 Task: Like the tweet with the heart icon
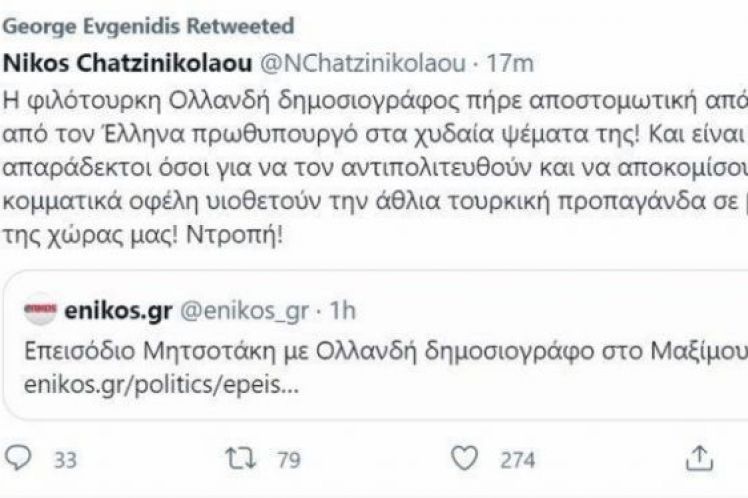(461, 459)
